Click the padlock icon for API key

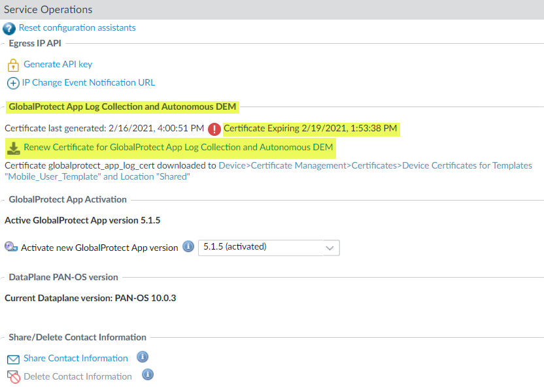13,65
